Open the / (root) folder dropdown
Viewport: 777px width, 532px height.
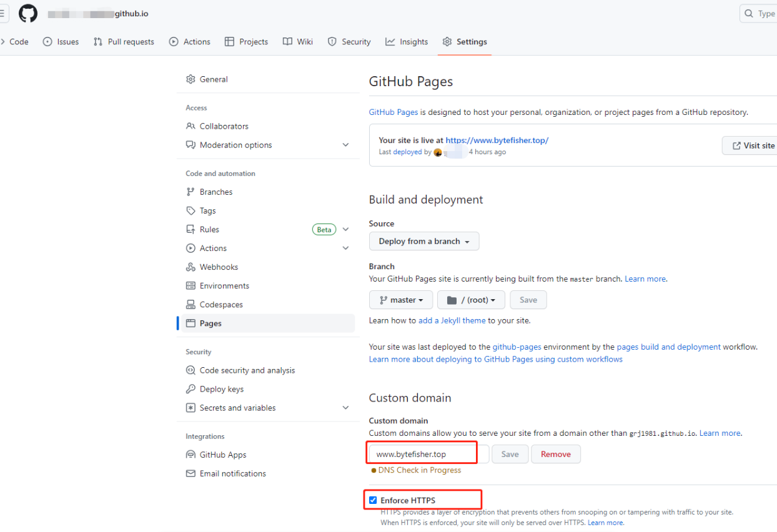(x=471, y=300)
